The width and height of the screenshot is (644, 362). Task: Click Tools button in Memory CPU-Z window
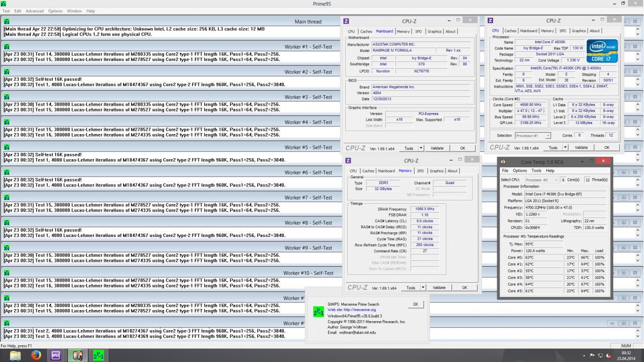(x=411, y=287)
